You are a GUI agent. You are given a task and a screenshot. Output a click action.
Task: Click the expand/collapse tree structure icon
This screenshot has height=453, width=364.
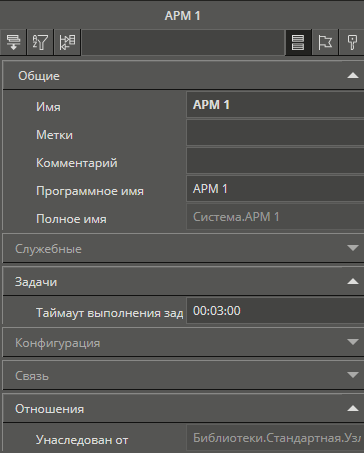point(67,42)
